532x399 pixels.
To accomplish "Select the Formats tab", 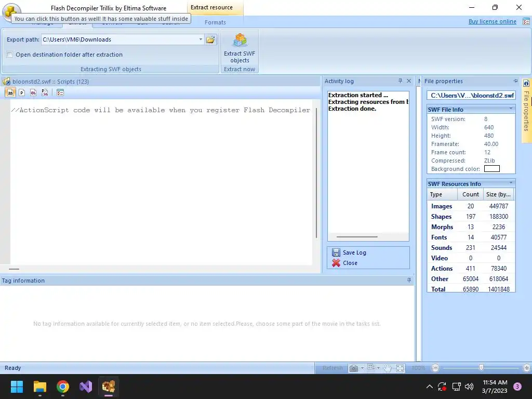I will [215, 22].
